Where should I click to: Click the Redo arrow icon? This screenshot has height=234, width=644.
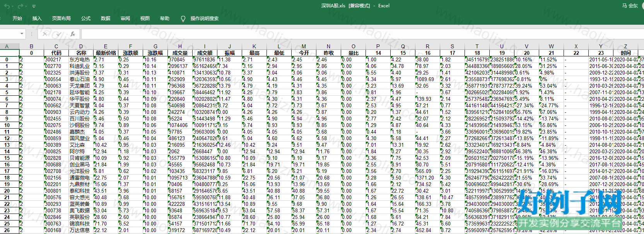(x=20, y=6)
